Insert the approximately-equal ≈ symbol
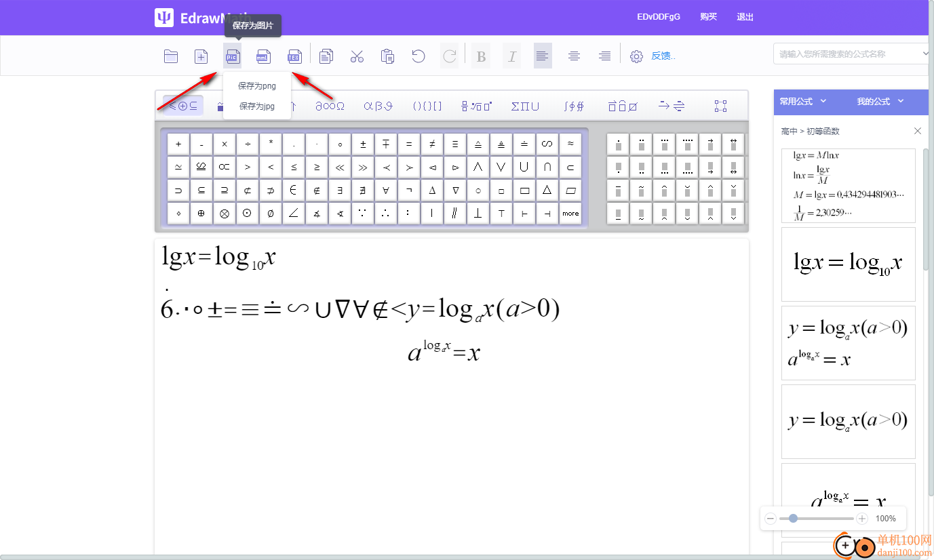934x560 pixels. [570, 144]
